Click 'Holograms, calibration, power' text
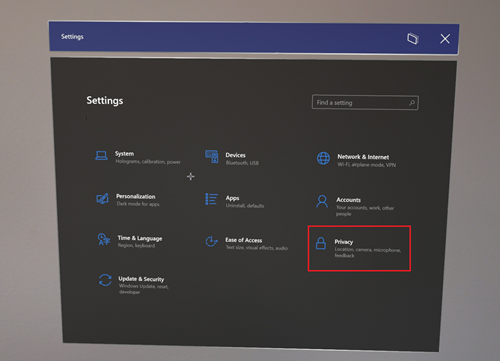Image resolution: width=500 pixels, height=361 pixels. click(x=148, y=162)
